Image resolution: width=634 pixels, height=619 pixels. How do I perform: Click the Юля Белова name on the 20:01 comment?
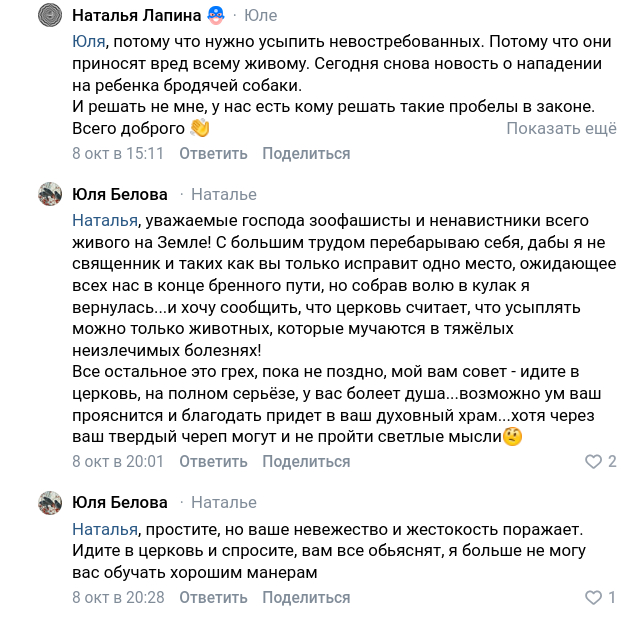pos(119,194)
